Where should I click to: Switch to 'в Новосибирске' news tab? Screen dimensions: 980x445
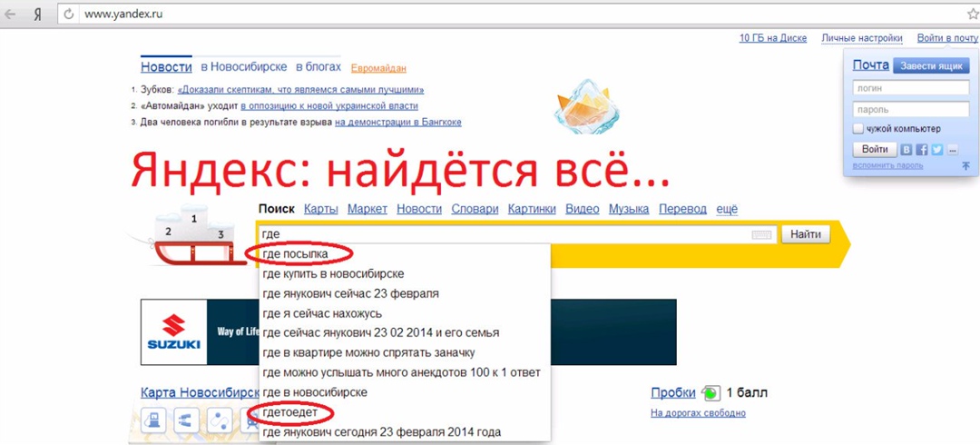pos(243,67)
